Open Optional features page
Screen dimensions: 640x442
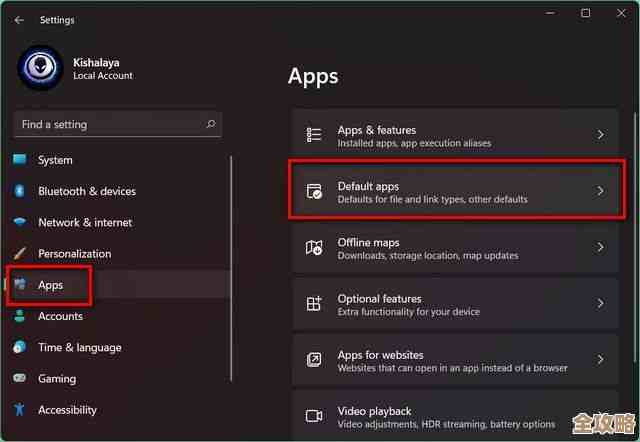[x=455, y=303]
